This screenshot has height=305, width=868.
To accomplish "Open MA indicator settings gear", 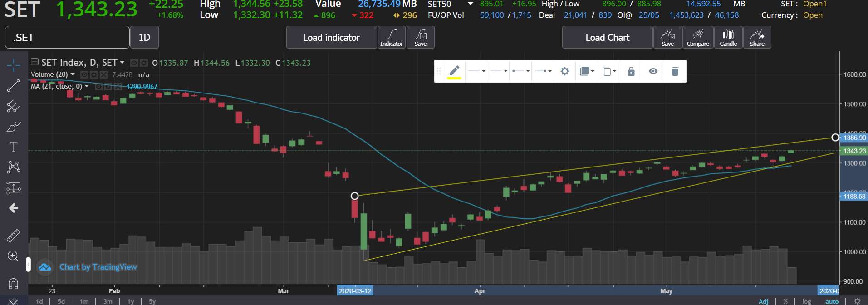I will coord(108,86).
